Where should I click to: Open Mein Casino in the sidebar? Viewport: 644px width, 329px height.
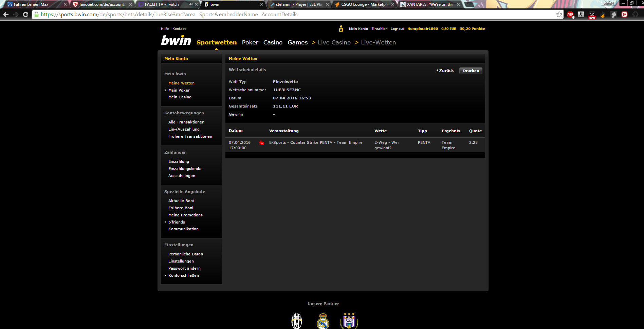click(x=180, y=97)
